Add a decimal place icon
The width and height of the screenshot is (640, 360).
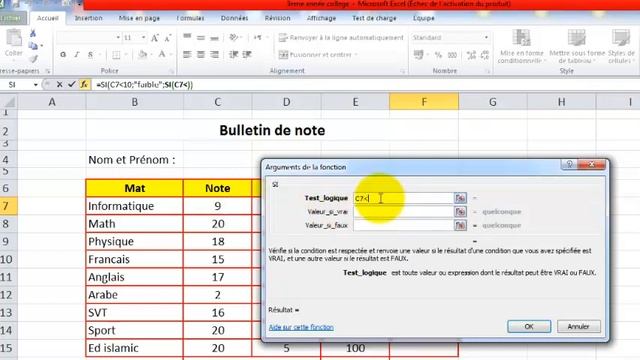pos(471,55)
